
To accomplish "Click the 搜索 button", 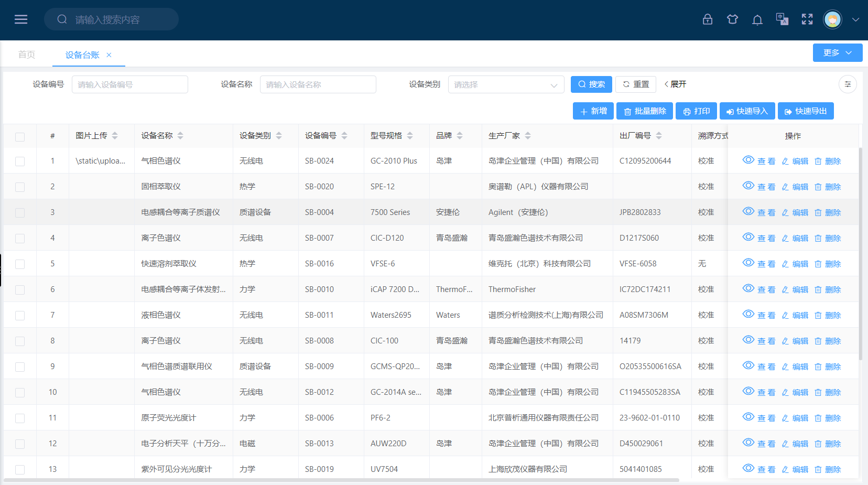I will tap(591, 84).
